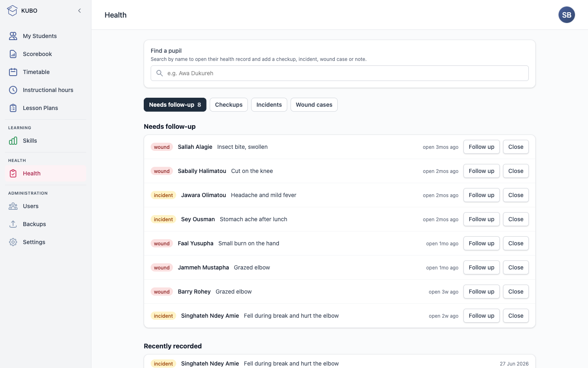The width and height of the screenshot is (588, 368).
Task: Close Faal Yusupha's wound case
Action: tap(516, 243)
